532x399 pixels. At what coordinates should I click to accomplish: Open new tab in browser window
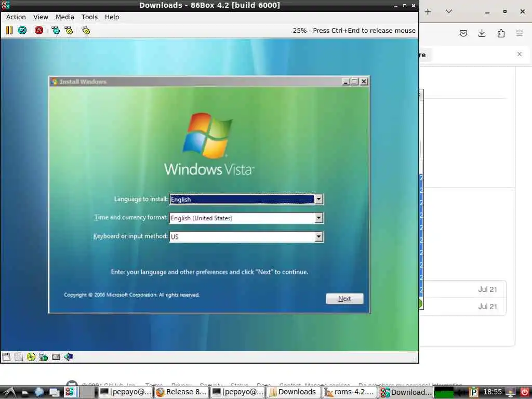[x=428, y=11]
